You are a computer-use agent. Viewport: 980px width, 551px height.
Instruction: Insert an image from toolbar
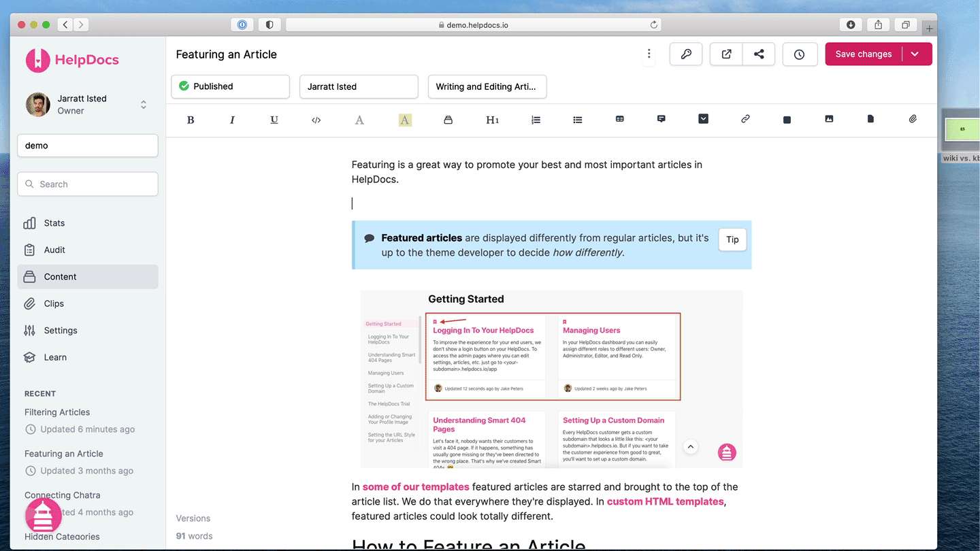pos(829,119)
